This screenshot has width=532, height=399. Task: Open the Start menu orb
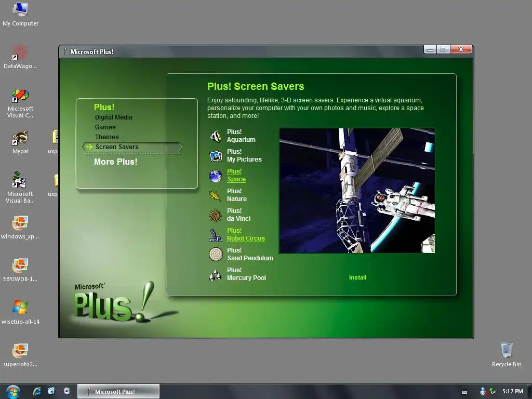coord(13,392)
